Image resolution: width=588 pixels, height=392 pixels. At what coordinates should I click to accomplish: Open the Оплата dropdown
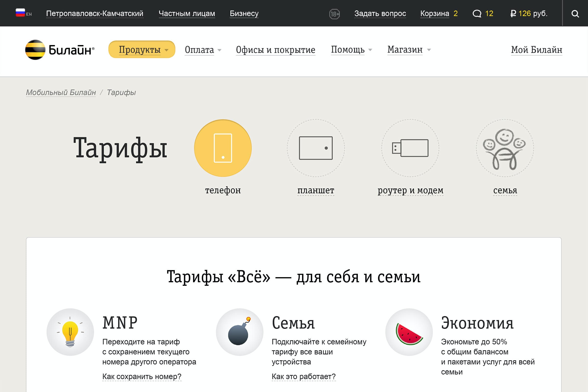[203, 50]
